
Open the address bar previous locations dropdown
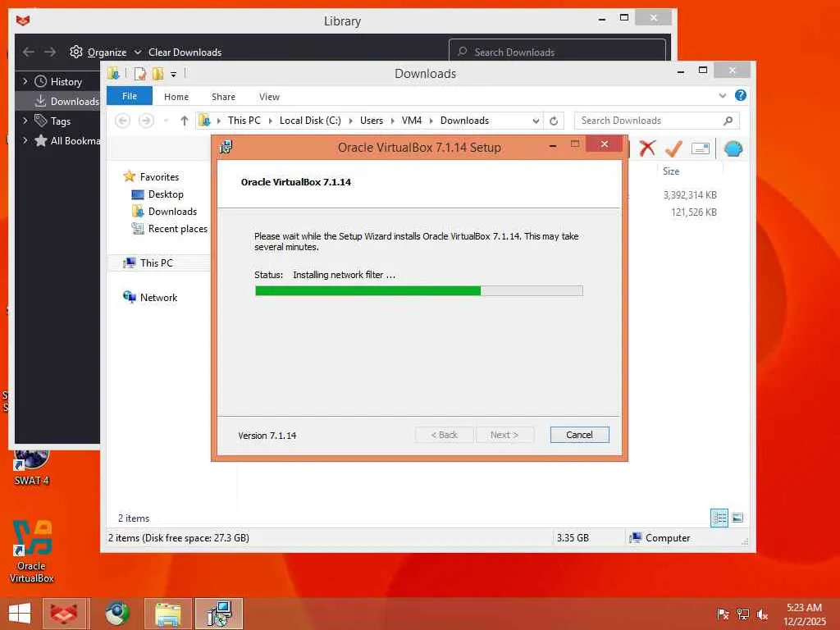[535, 121]
